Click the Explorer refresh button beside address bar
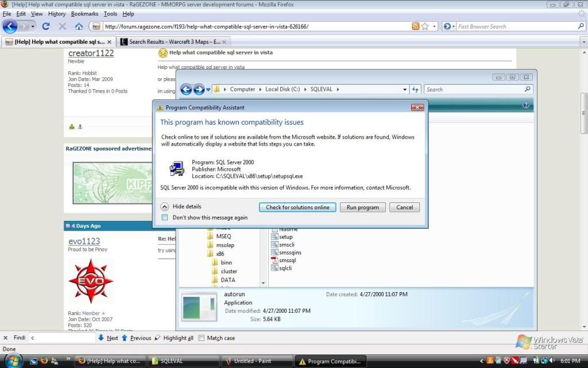Viewport: 588px width, 368px height. click(416, 89)
